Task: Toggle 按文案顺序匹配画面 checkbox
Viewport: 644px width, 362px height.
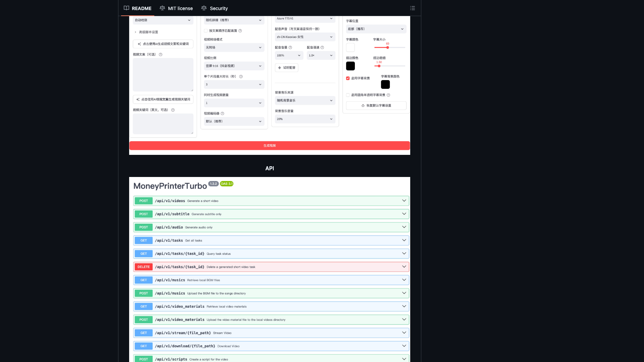Action: click(206, 31)
